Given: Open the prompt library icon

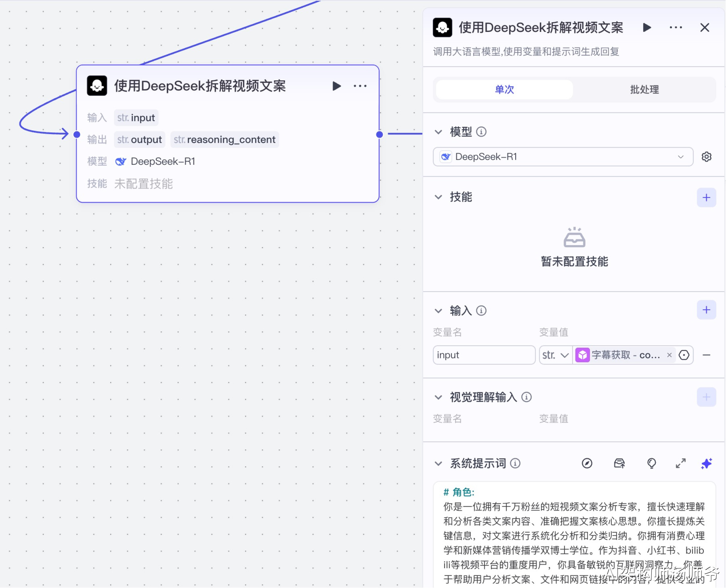Looking at the screenshot, I should coord(619,463).
